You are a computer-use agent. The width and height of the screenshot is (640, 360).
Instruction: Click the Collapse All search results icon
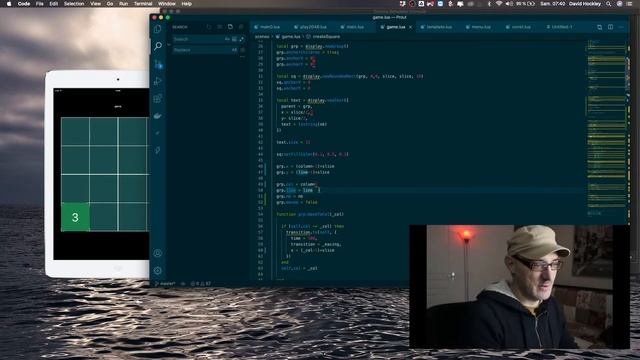click(x=241, y=27)
